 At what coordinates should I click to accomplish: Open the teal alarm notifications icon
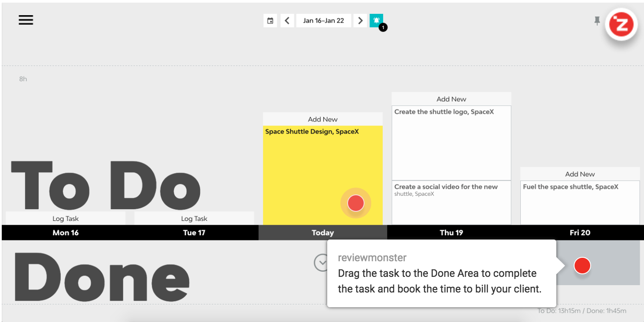click(x=376, y=20)
